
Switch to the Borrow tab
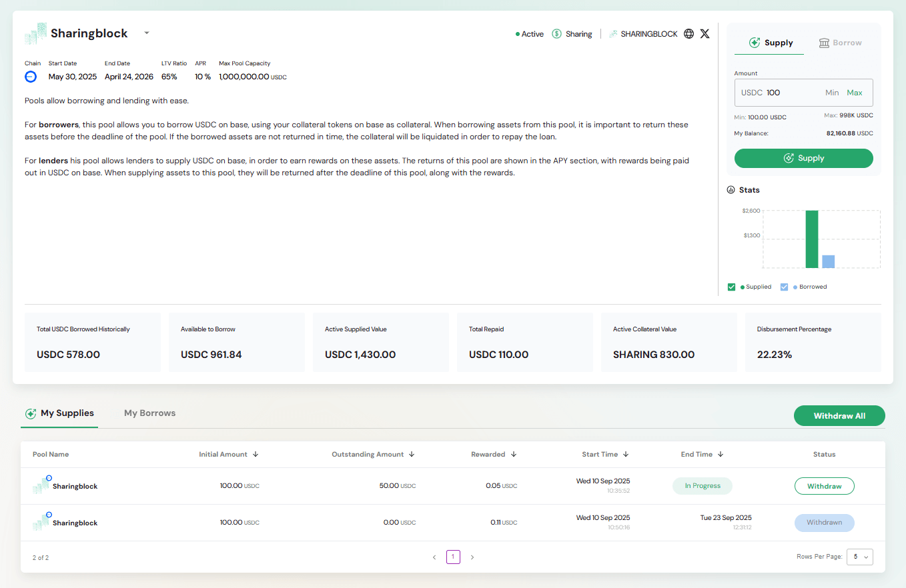coord(839,43)
